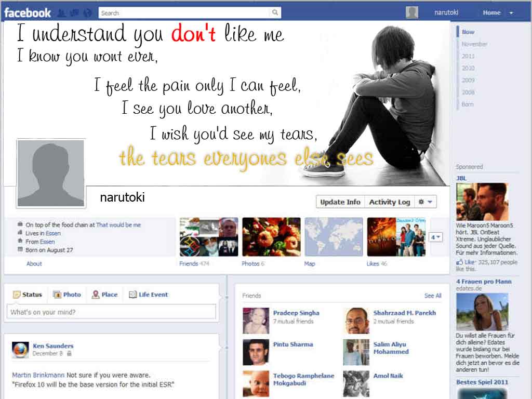Open the Friends thumbnail collage

[209, 237]
